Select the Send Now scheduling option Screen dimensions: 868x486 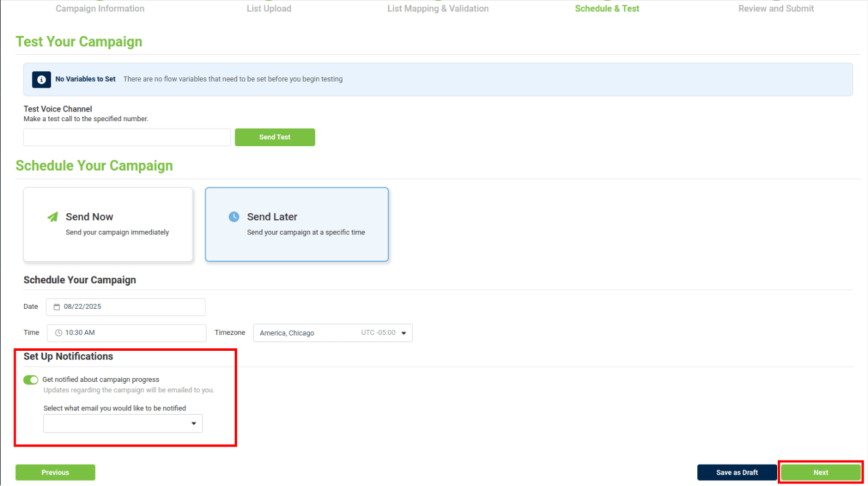pos(108,224)
